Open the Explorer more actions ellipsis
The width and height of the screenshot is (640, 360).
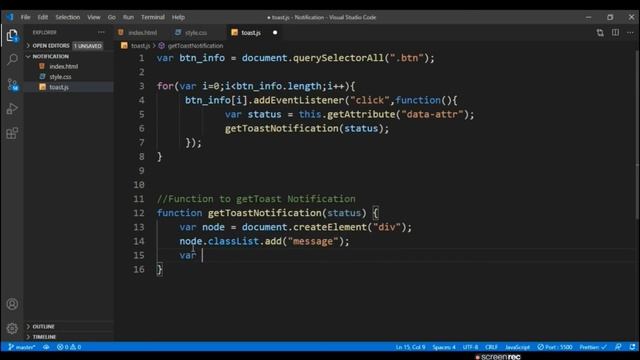pos(101,32)
